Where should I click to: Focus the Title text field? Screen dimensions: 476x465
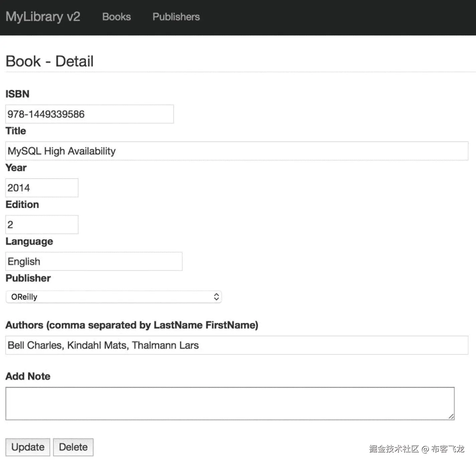[x=236, y=151]
